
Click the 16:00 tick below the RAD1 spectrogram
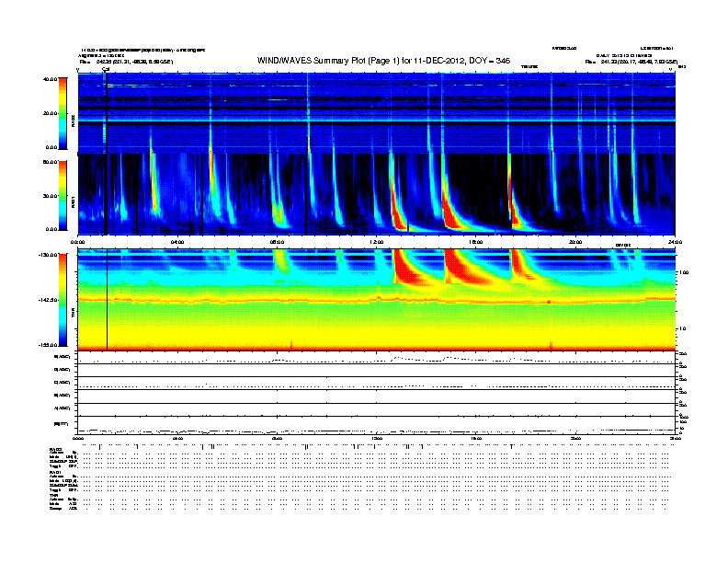click(476, 242)
